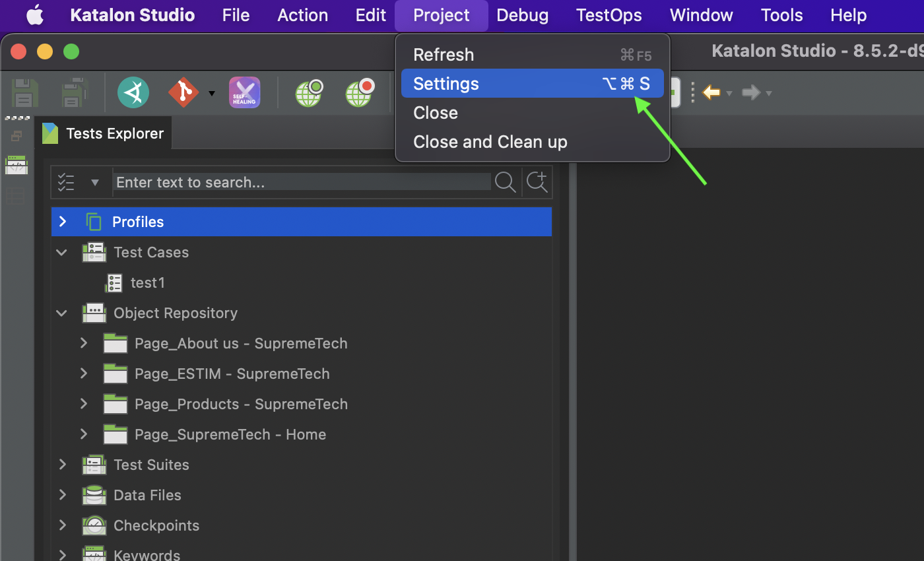924x561 pixels.
Task: Expand the Checkpoints node
Action: coord(63,525)
